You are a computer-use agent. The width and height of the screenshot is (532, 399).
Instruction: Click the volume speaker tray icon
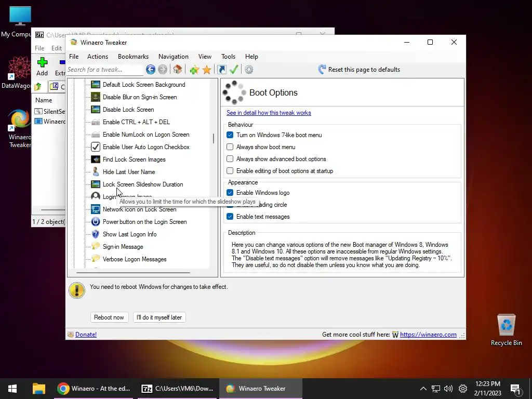tap(448, 389)
